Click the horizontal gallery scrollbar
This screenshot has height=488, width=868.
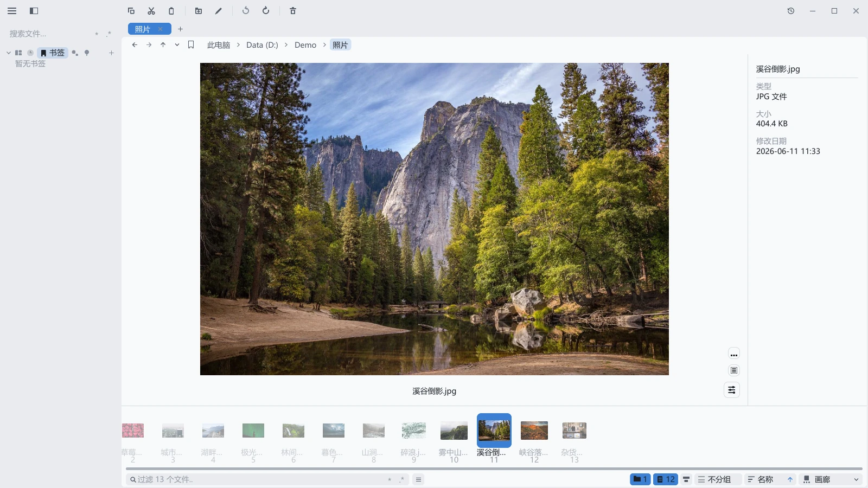494,468
